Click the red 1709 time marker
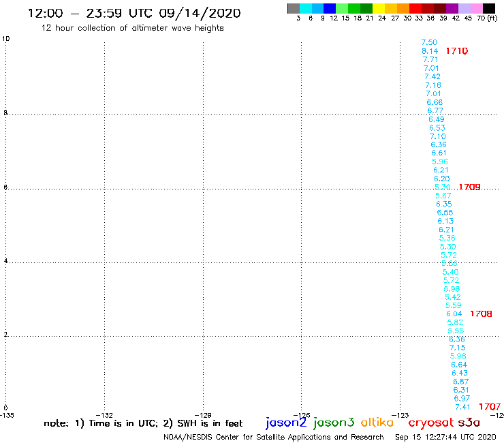Image resolution: width=504 pixels, height=443 pixels. point(470,187)
